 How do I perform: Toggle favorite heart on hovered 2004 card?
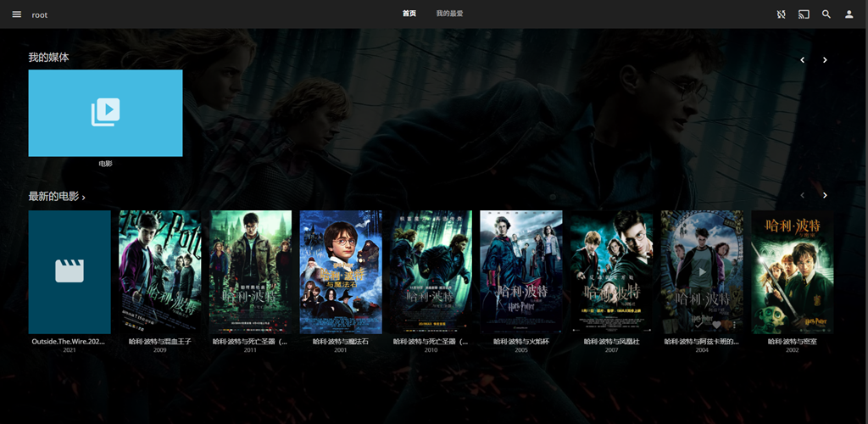pos(717,325)
